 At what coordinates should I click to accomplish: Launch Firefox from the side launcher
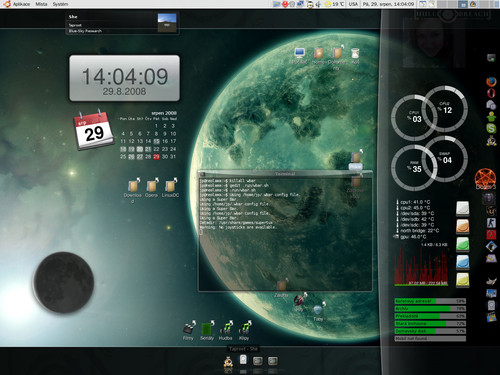[x=491, y=82]
